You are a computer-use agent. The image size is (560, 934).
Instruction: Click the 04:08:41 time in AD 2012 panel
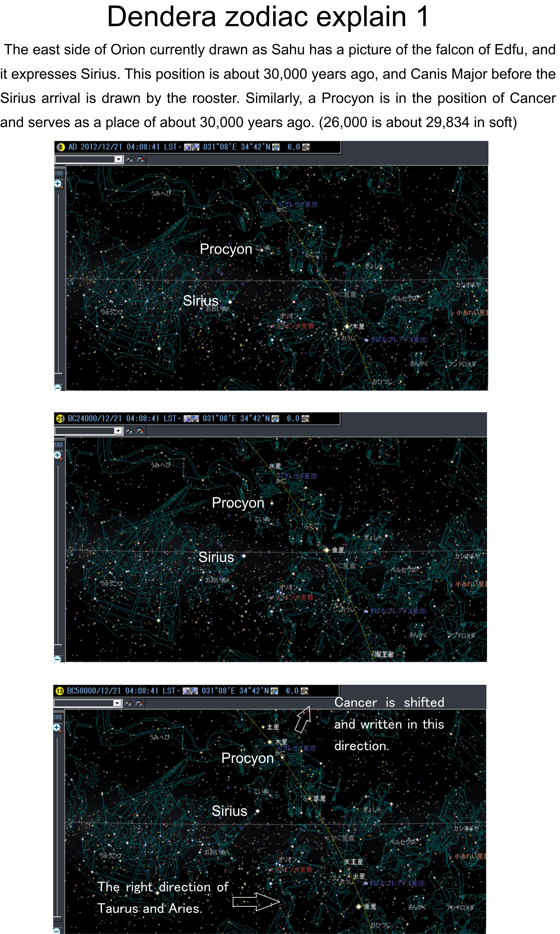143,147
